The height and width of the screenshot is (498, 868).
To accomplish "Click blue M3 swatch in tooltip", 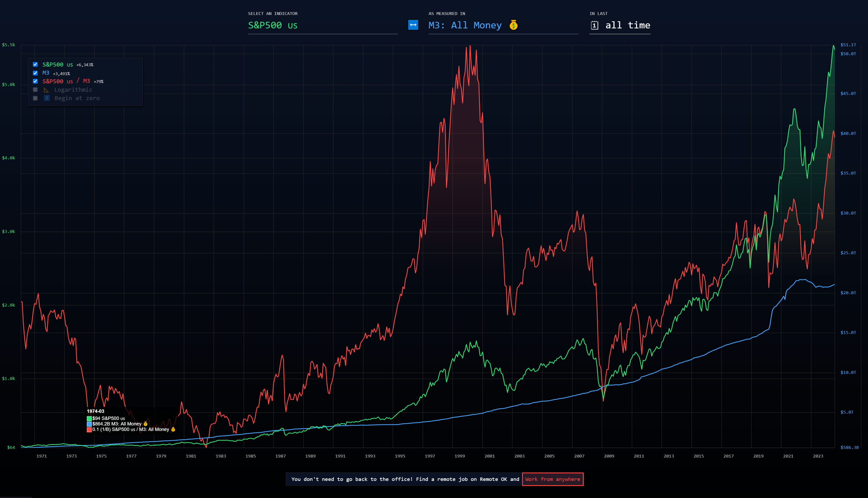I will (x=89, y=424).
